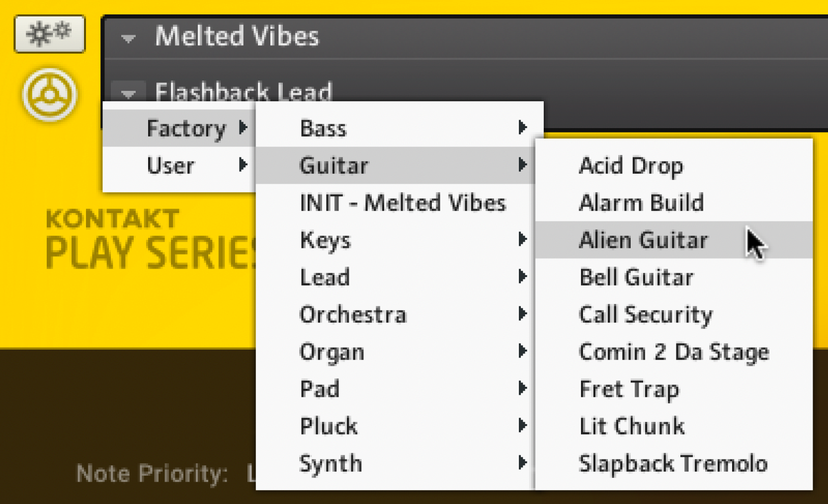
Task: Expand the Factory presets submenu
Action: click(x=186, y=129)
